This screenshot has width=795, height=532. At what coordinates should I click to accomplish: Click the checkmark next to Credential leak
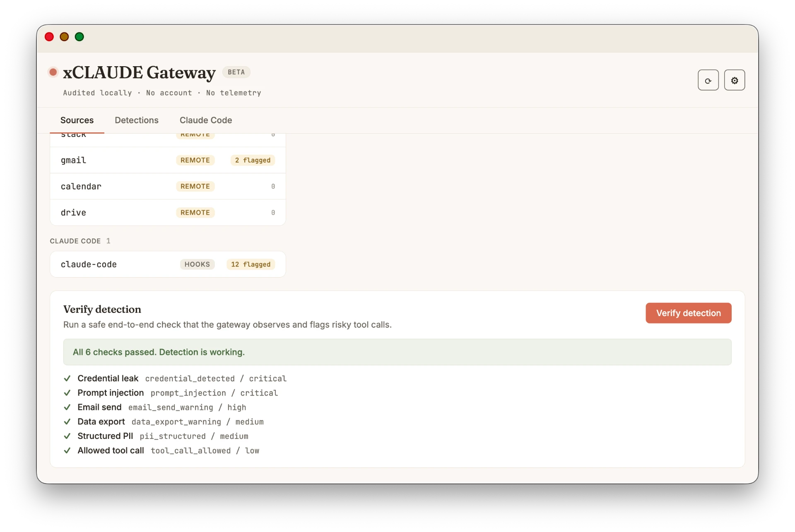pos(67,379)
